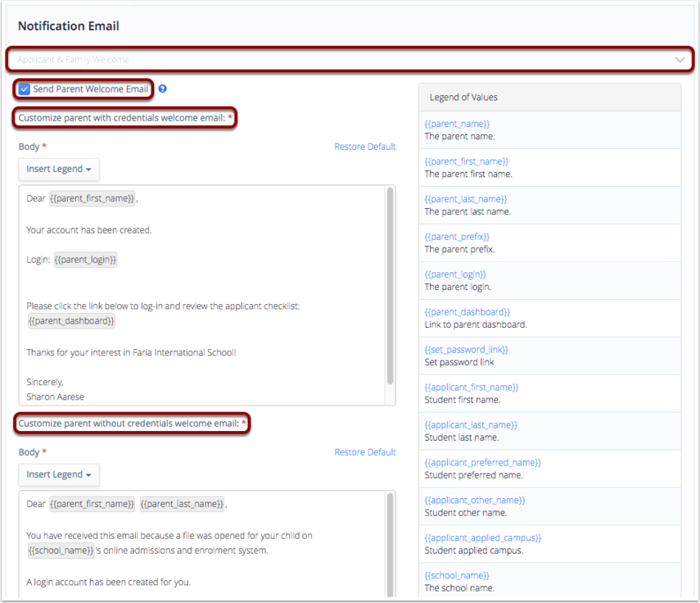Open Insert Legend dropdown for without-credentials email
The width and height of the screenshot is (700, 603).
pyautogui.click(x=59, y=474)
